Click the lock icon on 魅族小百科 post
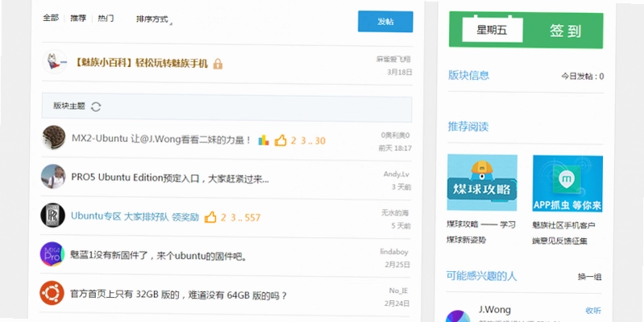 (x=218, y=64)
